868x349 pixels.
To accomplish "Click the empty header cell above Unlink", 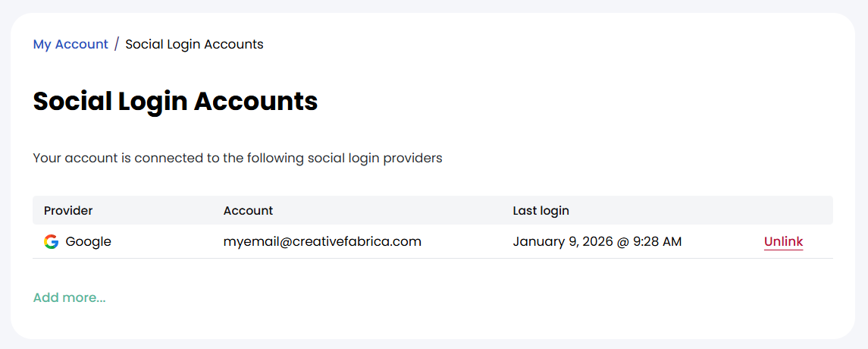I will (783, 210).
